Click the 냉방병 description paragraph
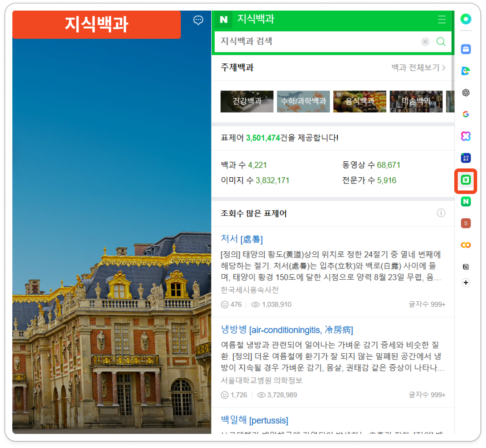The image size is (486, 448). click(333, 356)
